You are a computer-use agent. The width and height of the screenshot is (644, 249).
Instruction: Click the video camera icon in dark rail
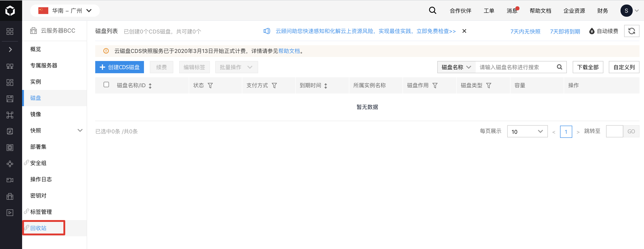pyautogui.click(x=10, y=180)
